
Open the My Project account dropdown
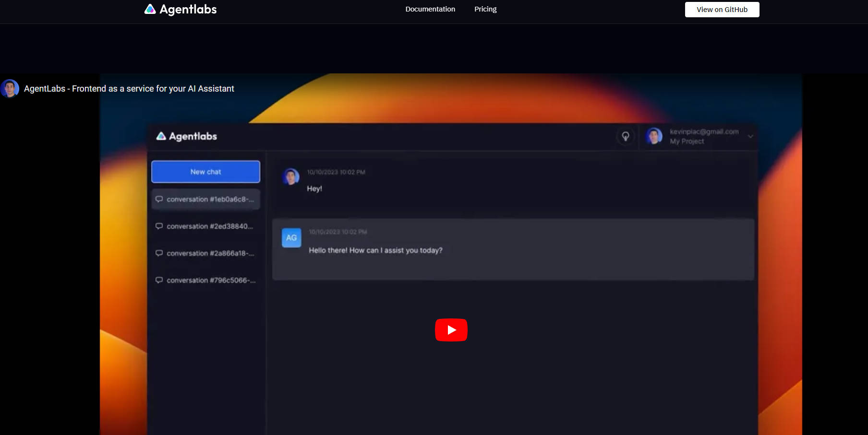point(687,141)
